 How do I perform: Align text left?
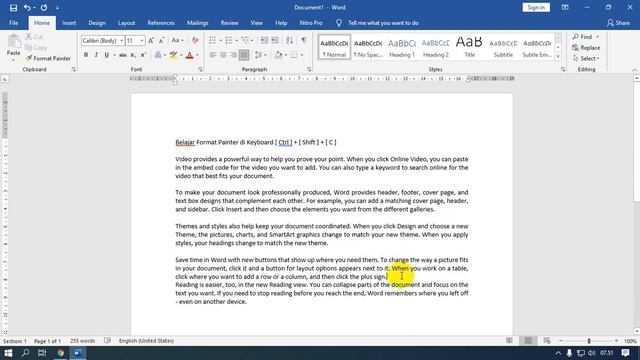(213, 55)
